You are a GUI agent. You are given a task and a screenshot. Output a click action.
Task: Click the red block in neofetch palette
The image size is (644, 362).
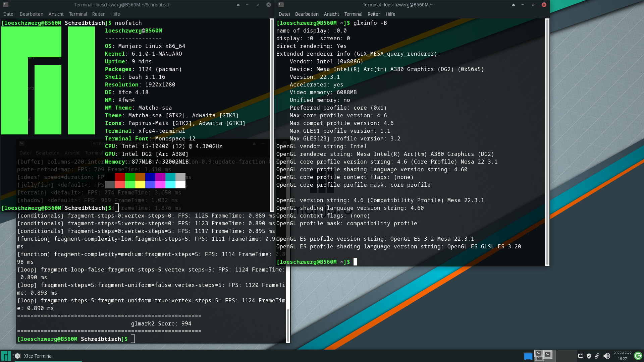coord(120,177)
